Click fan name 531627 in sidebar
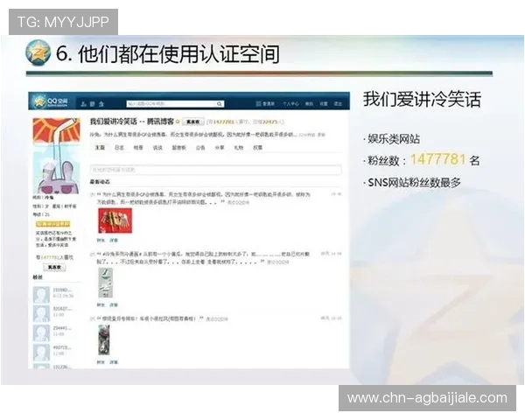Viewport: 525px width, 420px height. 62,309
